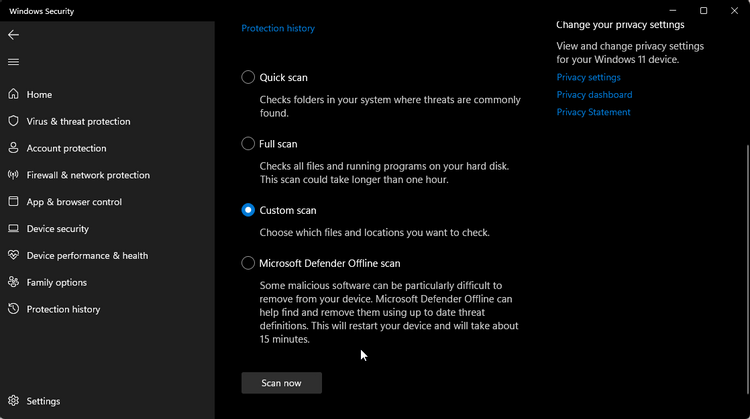Screen dimensions: 750x419
Task: Select the Full scan radio button
Action: [248, 143]
